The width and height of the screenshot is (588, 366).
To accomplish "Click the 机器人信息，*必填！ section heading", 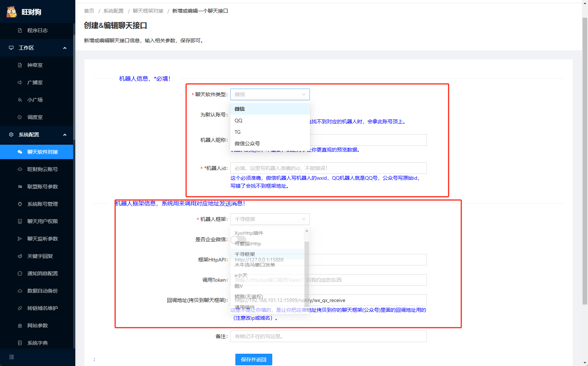I will (x=145, y=78).
